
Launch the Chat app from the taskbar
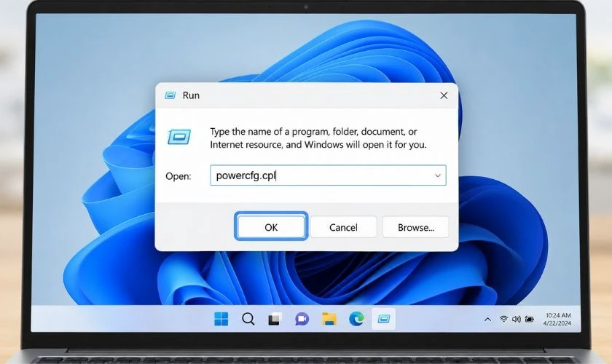coord(302,319)
